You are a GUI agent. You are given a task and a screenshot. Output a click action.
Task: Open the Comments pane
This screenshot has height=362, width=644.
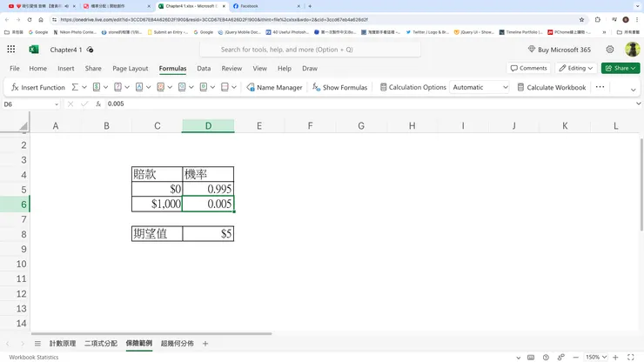pyautogui.click(x=528, y=68)
